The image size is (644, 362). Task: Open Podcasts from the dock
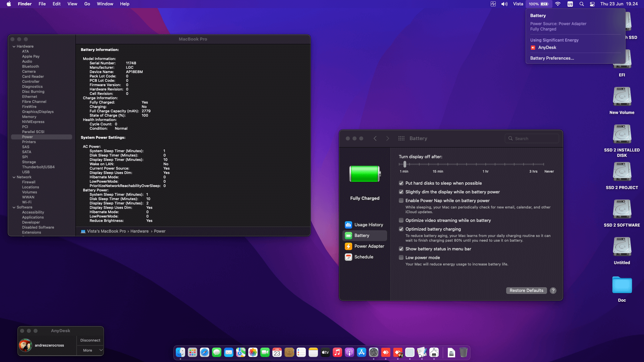point(350,352)
